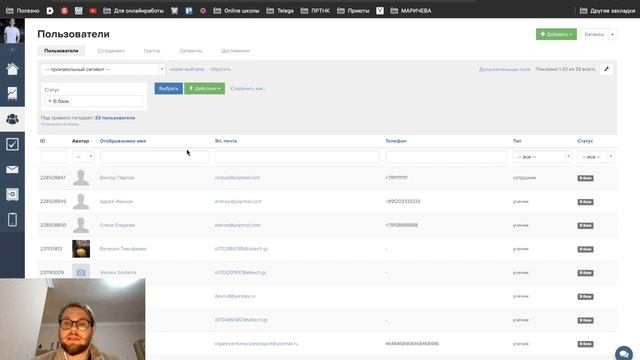640x360 pixels.
Task: Open the red round bookmark icon after play icon
Action: [64, 11]
